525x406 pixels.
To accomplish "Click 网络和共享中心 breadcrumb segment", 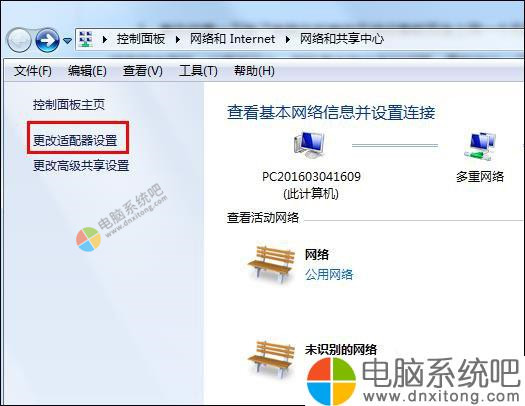I will (x=342, y=39).
